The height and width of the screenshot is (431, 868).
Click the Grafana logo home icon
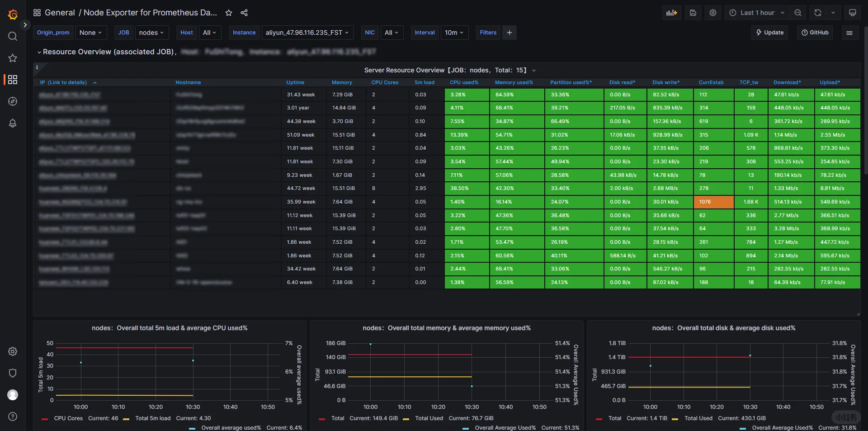click(13, 14)
